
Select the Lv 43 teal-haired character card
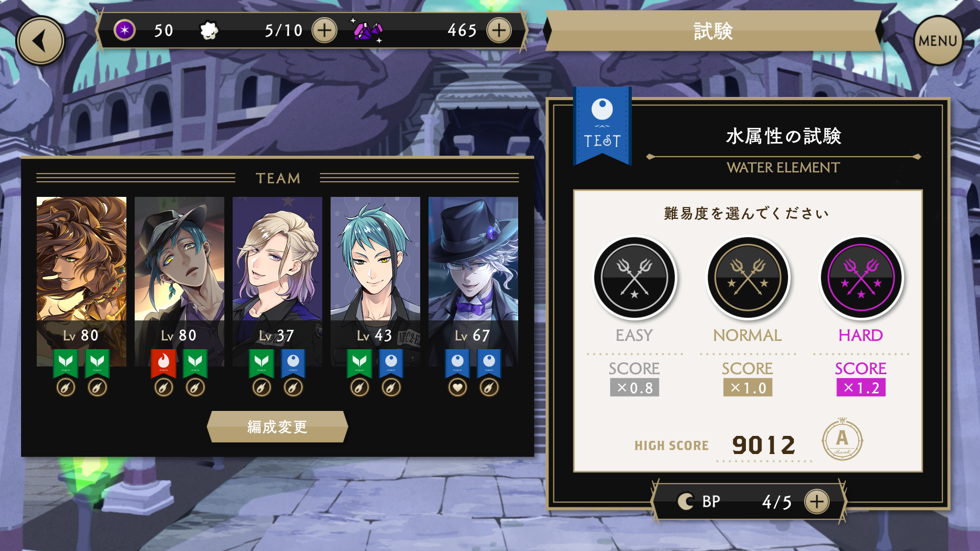375,282
